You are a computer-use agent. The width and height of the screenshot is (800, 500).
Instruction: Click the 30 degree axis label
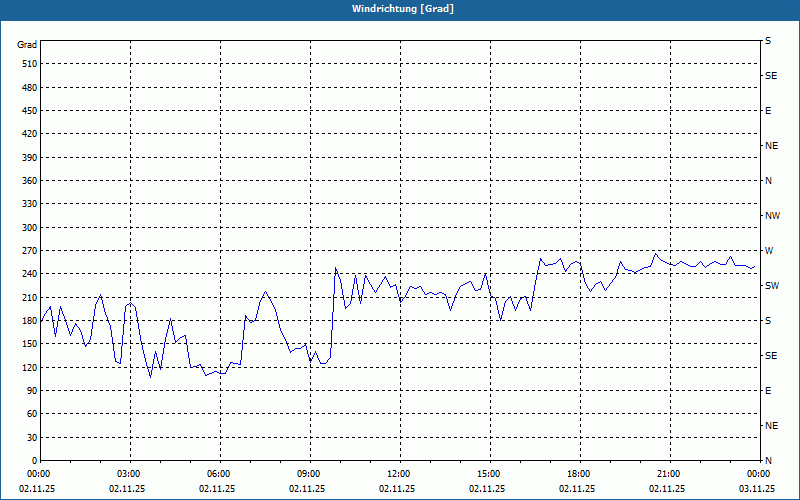[x=32, y=438]
